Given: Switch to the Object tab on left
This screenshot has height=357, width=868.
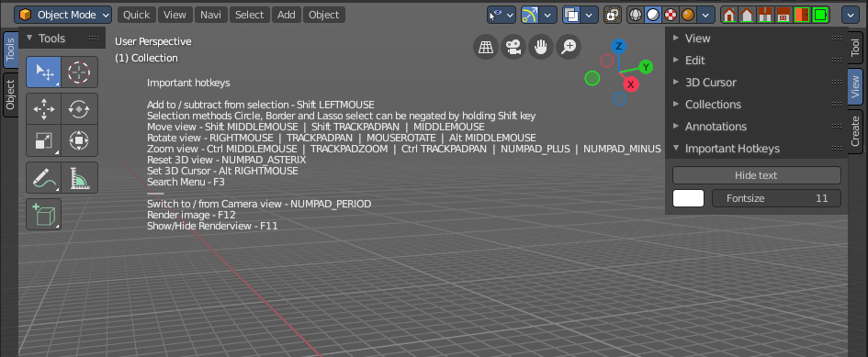Looking at the screenshot, I should coord(10,95).
